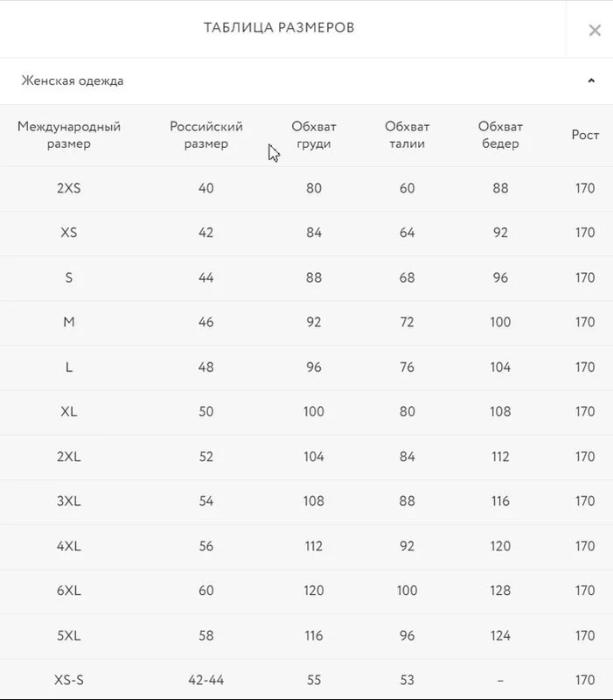Click Russian size 44 in S row

(205, 277)
